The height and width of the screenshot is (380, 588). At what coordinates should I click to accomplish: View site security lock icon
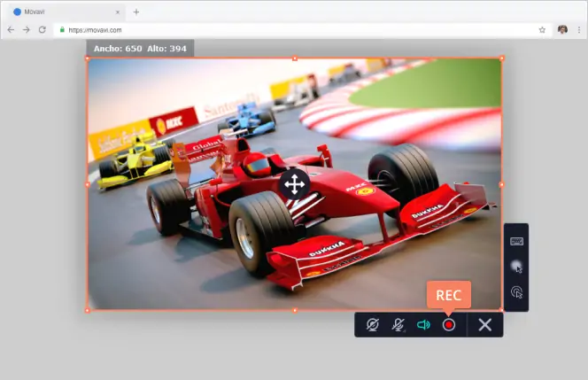click(62, 29)
